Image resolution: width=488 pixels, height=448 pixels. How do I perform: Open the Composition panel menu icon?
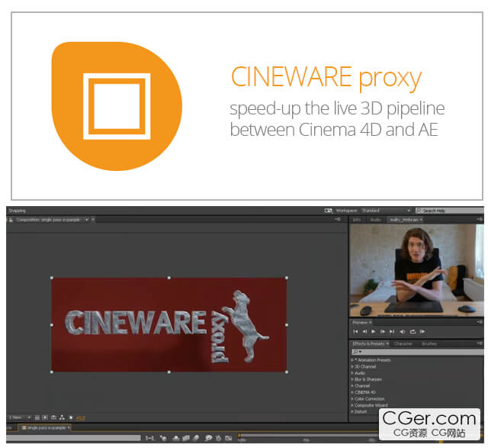pos(338,219)
